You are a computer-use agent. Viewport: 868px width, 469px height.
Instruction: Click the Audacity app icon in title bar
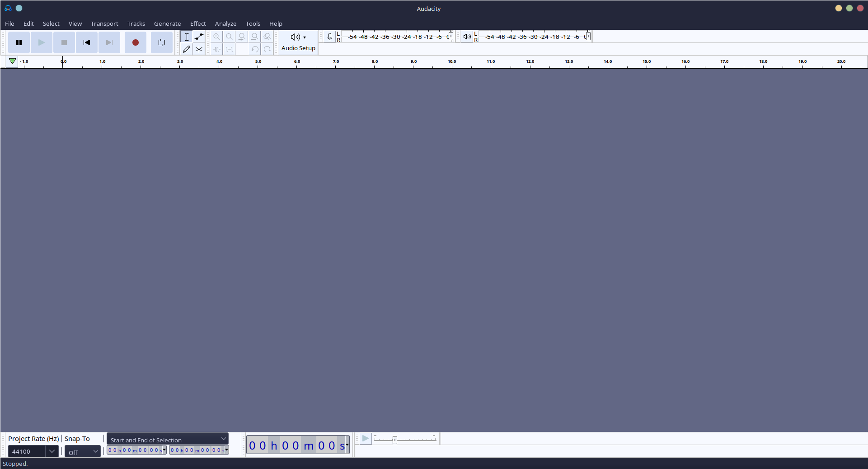[x=8, y=8]
